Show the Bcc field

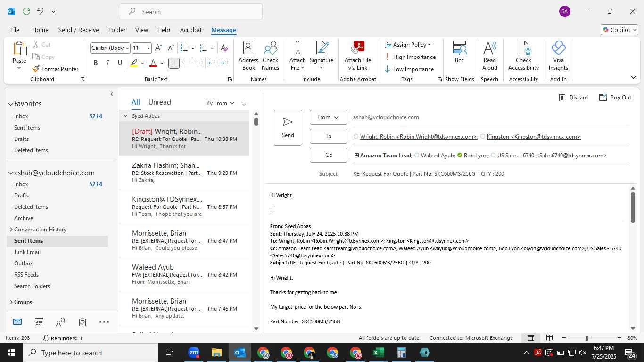(x=459, y=52)
